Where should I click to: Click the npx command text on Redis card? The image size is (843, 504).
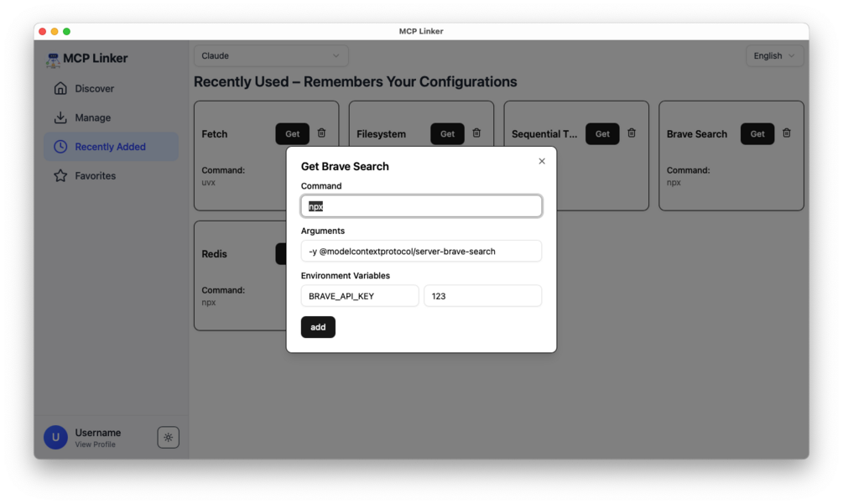point(209,303)
